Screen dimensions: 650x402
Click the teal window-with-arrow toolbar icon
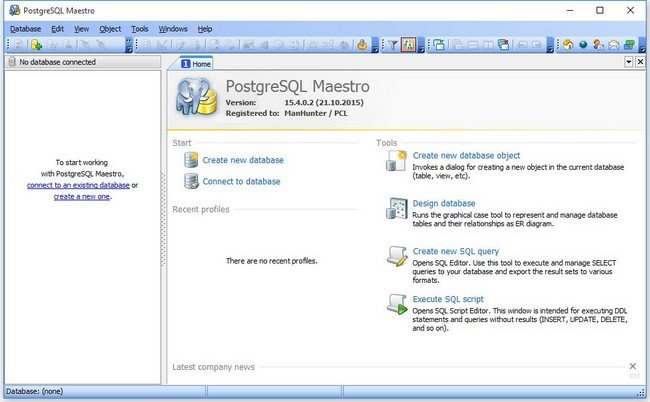point(439,45)
